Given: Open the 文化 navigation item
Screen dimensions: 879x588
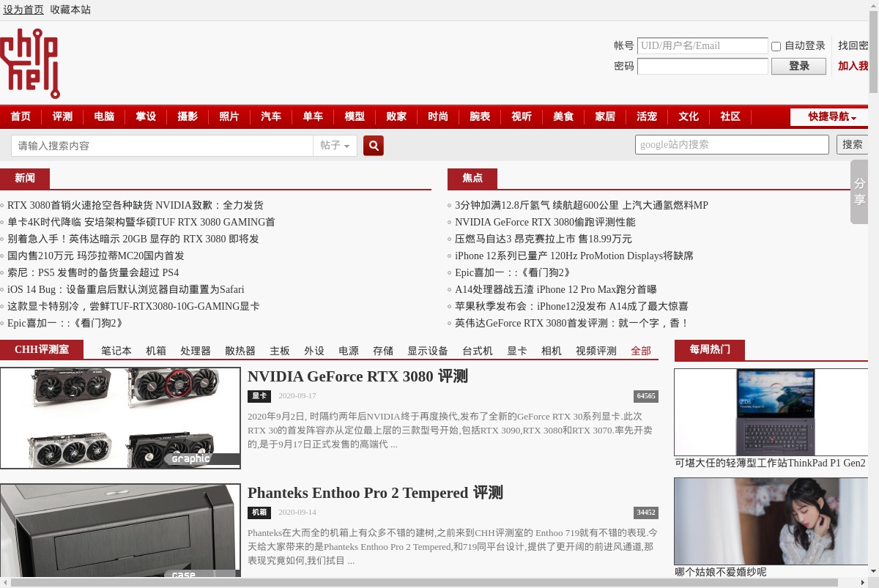Looking at the screenshot, I should [689, 117].
